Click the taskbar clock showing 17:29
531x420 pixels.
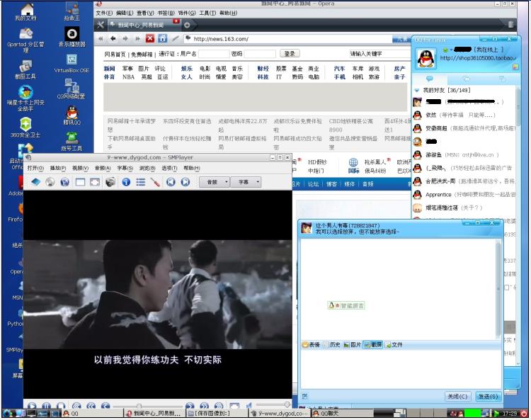pyautogui.click(x=510, y=413)
